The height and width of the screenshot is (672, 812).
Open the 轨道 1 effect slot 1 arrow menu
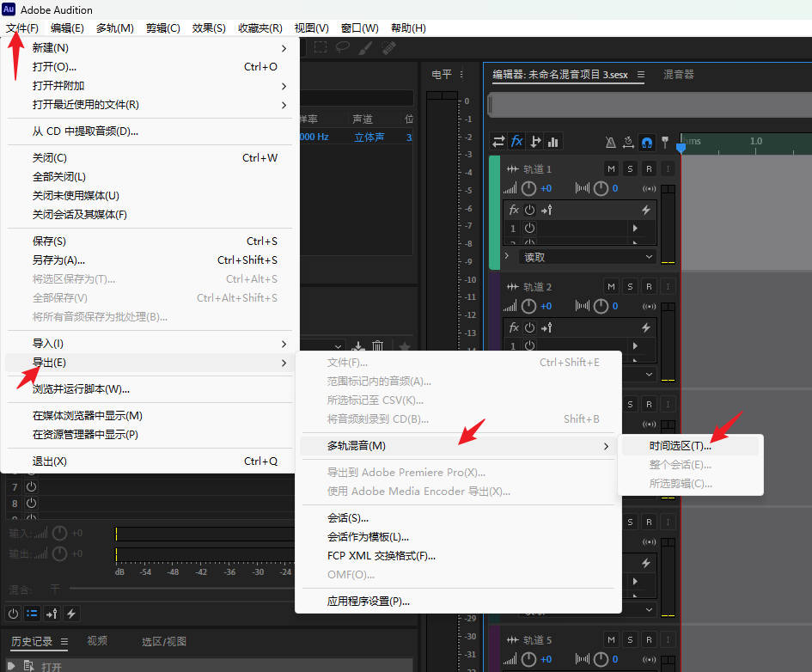[635, 229]
